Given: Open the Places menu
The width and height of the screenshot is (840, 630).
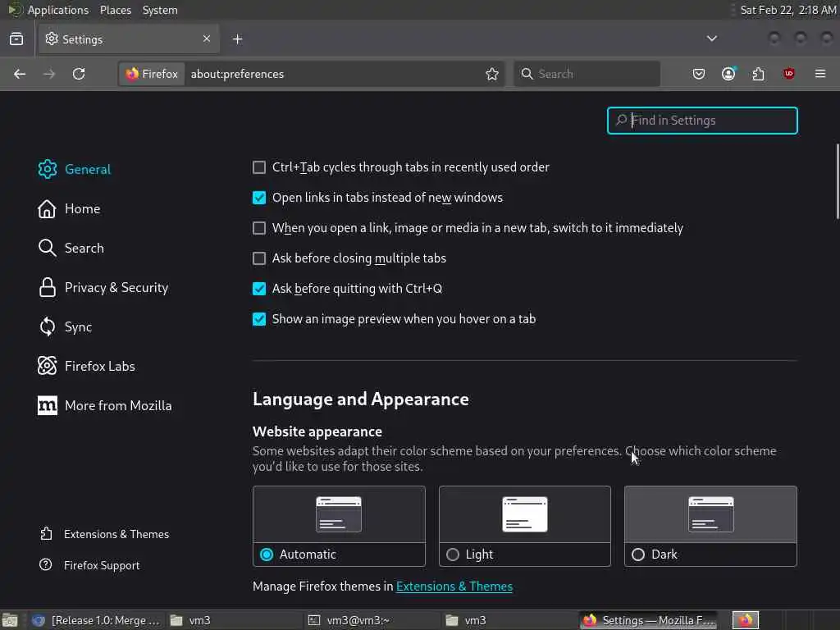Looking at the screenshot, I should [x=115, y=10].
